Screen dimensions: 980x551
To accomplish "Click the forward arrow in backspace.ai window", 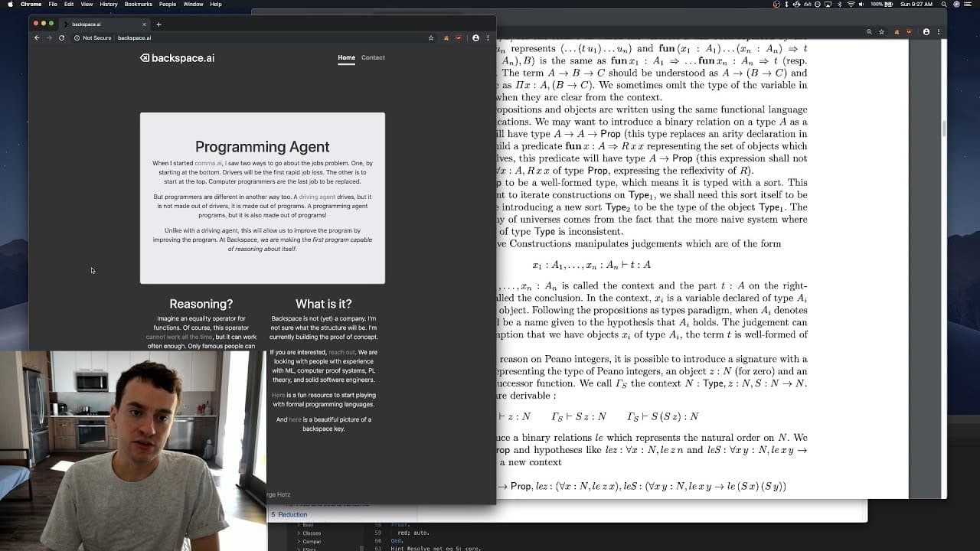I will [49, 37].
